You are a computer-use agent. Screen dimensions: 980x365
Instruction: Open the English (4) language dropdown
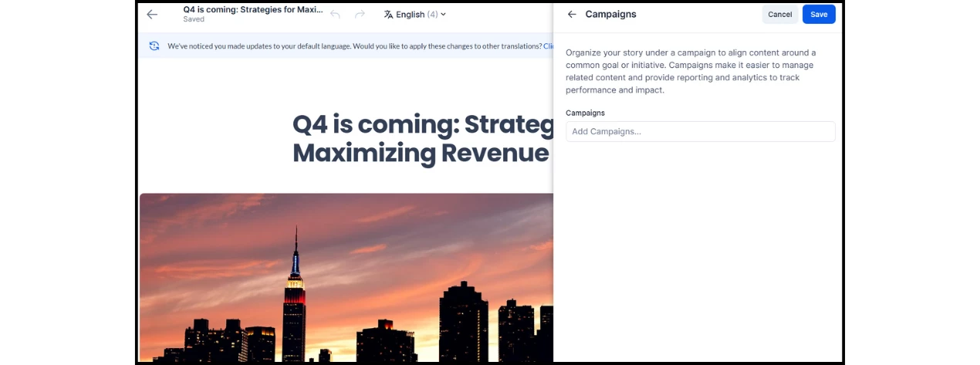pos(415,15)
